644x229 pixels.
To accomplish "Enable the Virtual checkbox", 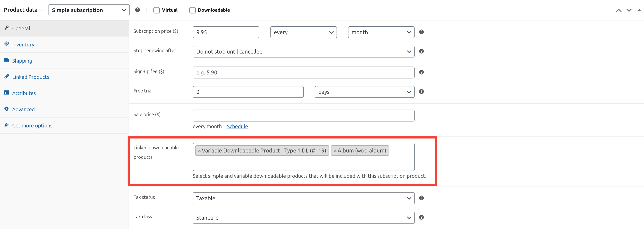I will point(157,10).
